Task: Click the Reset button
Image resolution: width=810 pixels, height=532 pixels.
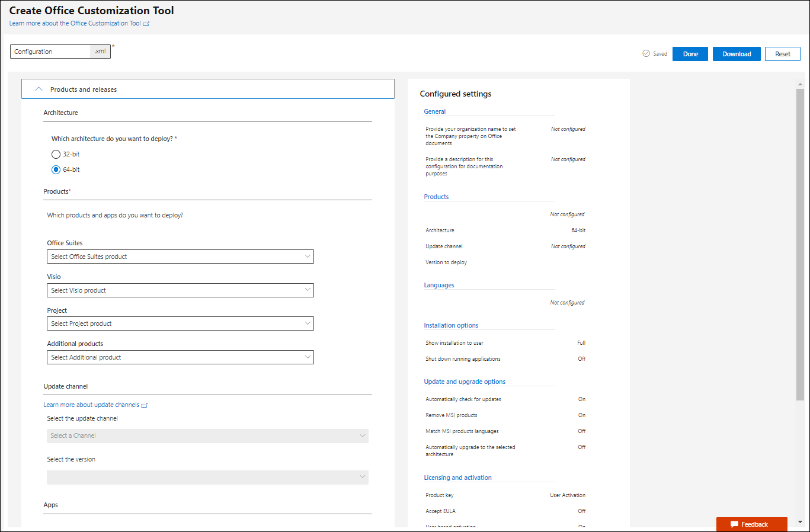Action: point(783,54)
